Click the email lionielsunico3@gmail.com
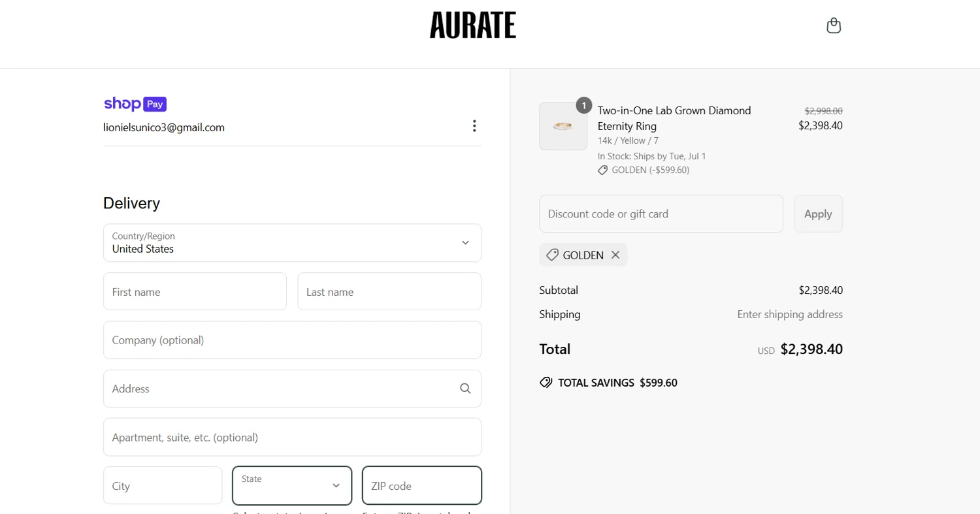The image size is (980, 514). [x=164, y=127]
